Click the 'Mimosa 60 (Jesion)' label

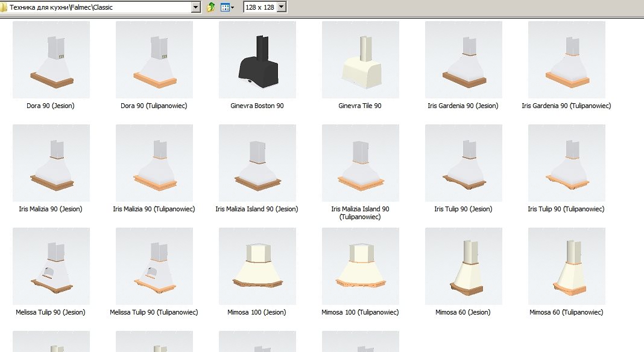point(463,312)
